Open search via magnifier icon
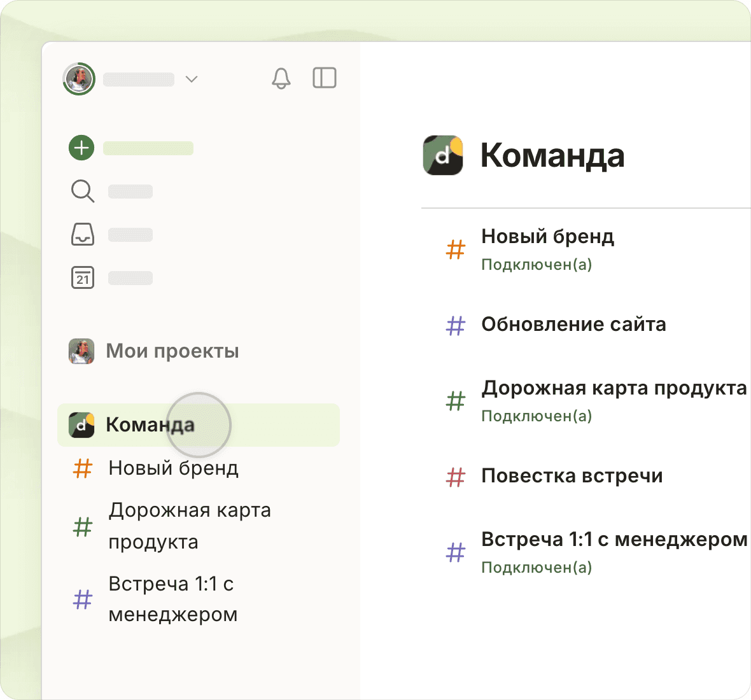Screen dimensions: 751x700 [x=82, y=191]
